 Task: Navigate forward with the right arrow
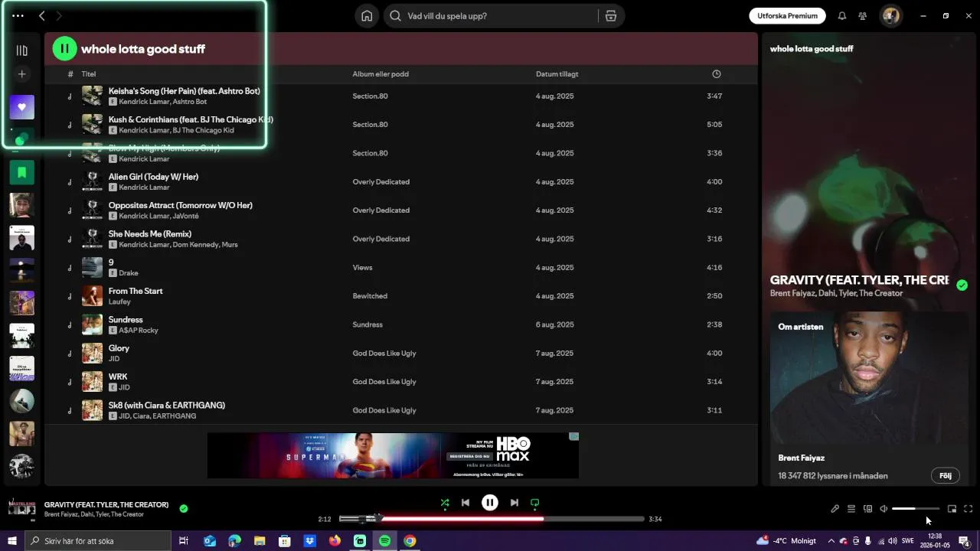[x=59, y=16]
